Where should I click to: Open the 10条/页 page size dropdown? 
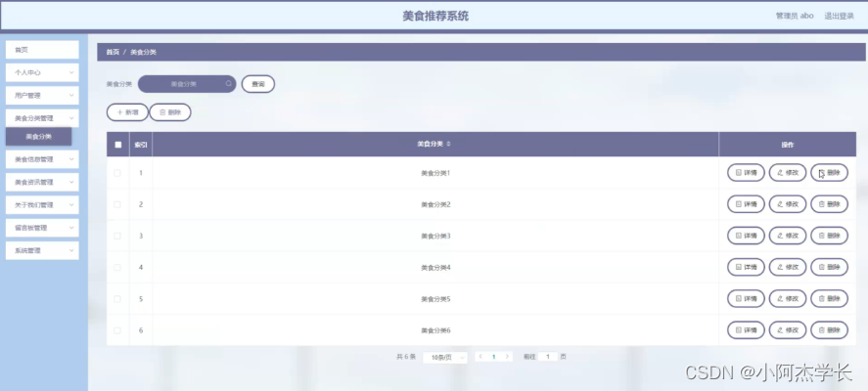pos(445,357)
